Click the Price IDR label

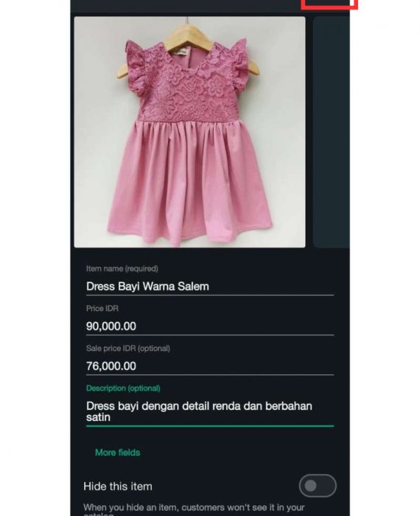pos(102,308)
